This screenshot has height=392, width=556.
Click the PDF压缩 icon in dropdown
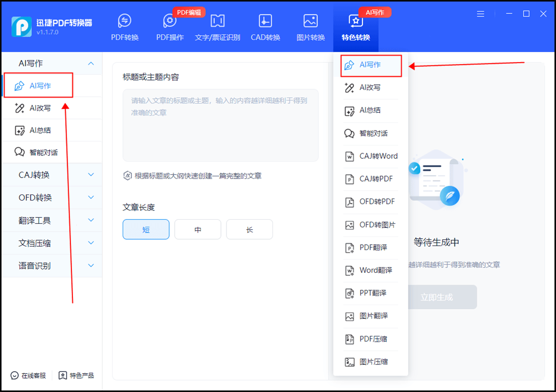349,339
